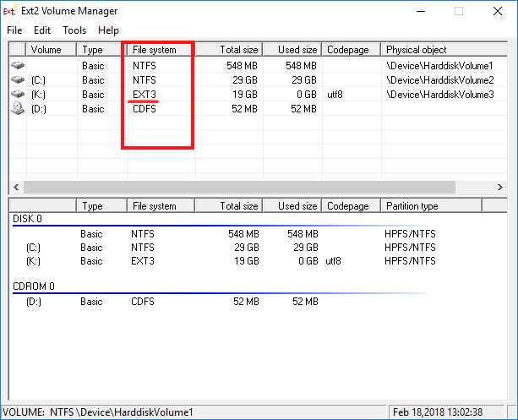The height and width of the screenshot is (420, 518).
Task: Sort by Codepage header in top list
Action: 352,50
